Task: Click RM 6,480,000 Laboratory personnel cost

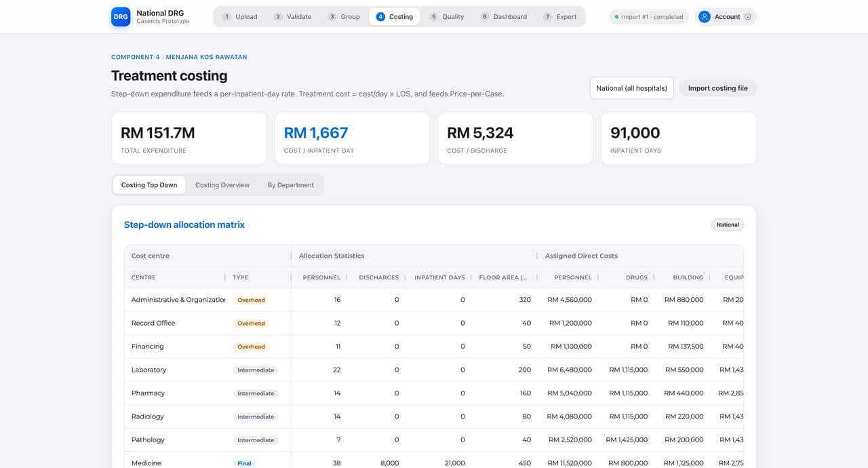Action: tap(570, 370)
